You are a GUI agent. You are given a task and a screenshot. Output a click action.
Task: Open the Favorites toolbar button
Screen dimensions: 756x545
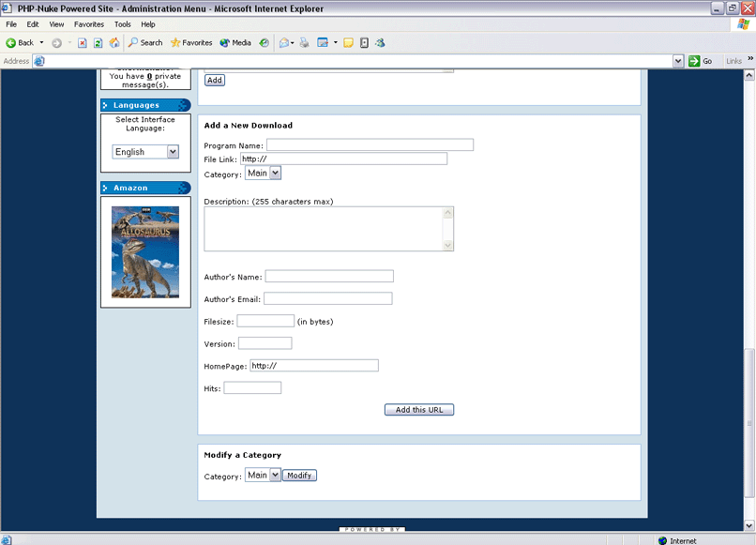pyautogui.click(x=190, y=42)
